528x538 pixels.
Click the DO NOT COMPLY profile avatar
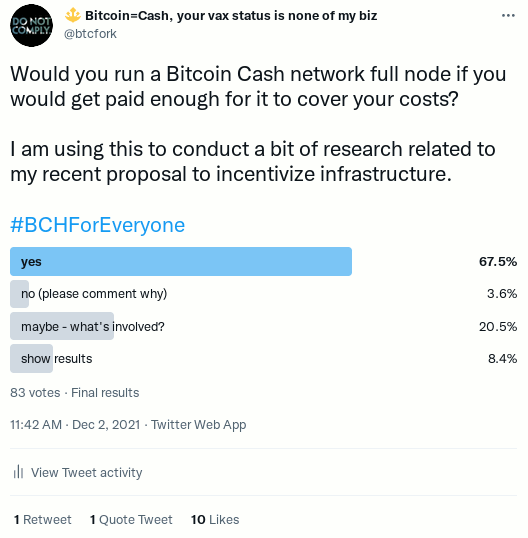pyautogui.click(x=32, y=26)
